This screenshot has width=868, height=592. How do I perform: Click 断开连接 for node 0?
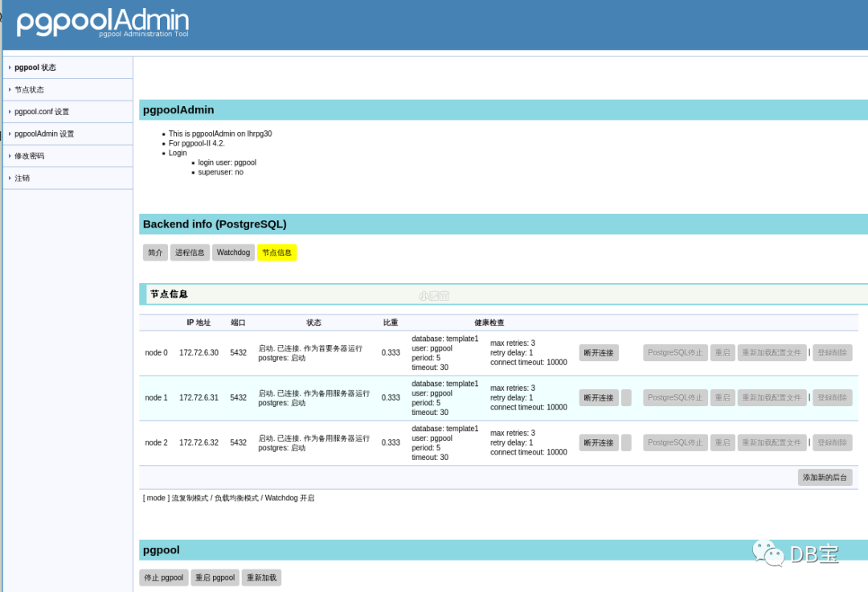click(599, 353)
